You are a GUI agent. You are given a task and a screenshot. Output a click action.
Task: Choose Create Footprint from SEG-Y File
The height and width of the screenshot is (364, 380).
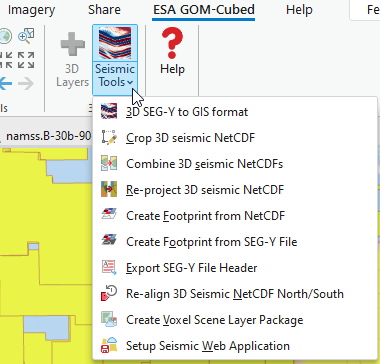[x=211, y=241]
